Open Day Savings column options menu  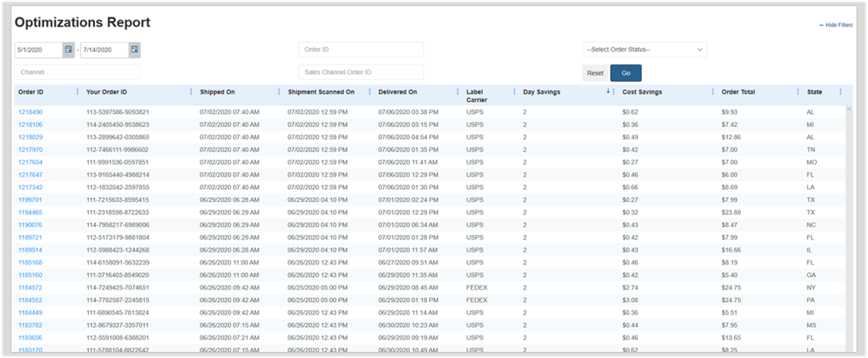614,92
